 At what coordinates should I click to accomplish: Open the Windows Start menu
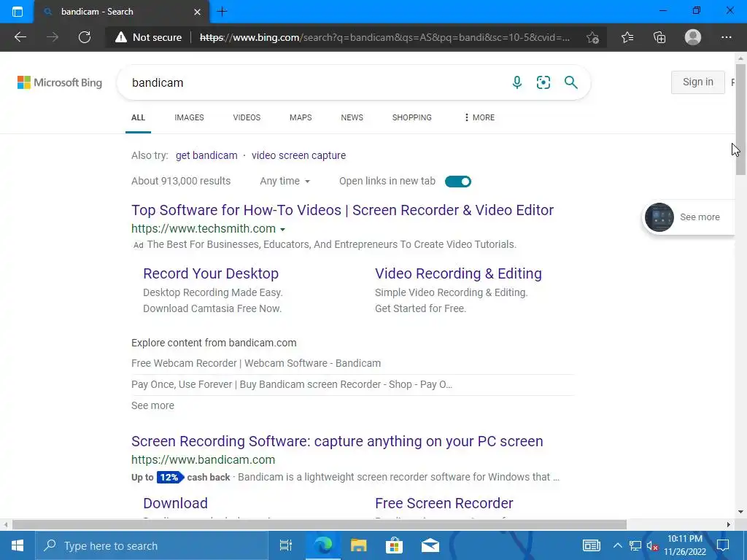(18, 545)
